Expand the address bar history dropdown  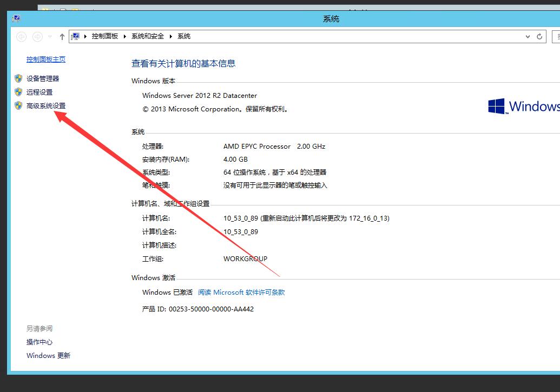pyautogui.click(x=528, y=37)
